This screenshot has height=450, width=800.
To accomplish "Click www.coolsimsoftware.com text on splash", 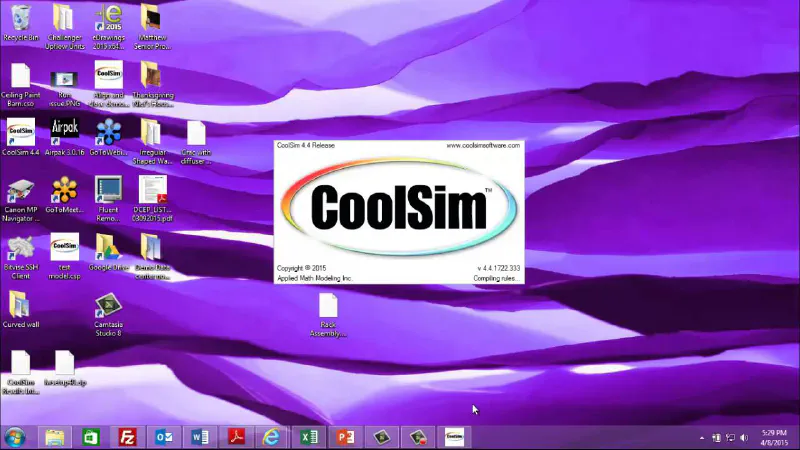I will click(x=483, y=145).
